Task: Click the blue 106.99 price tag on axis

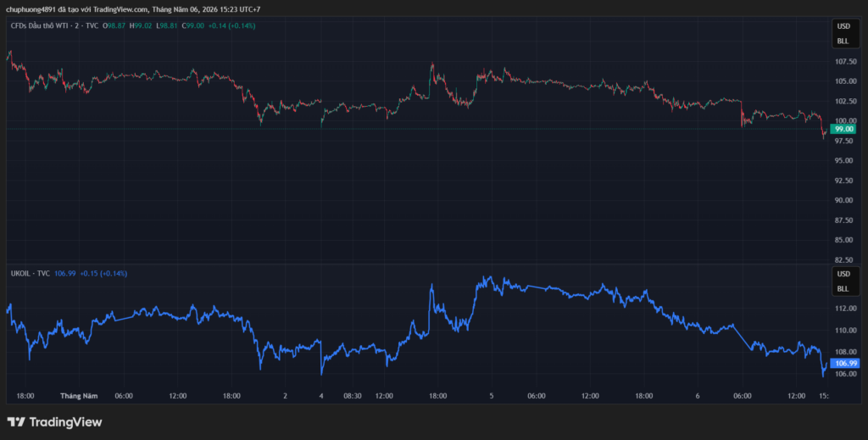Action: (845, 364)
